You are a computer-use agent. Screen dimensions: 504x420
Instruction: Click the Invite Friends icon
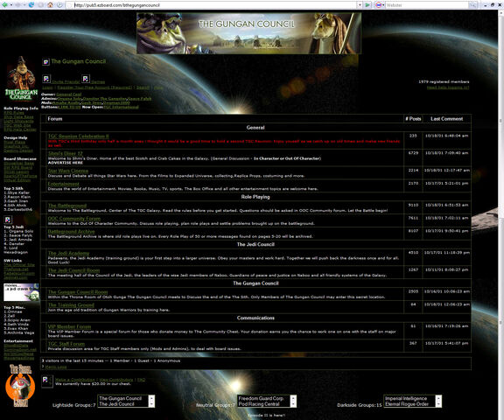pos(46,79)
